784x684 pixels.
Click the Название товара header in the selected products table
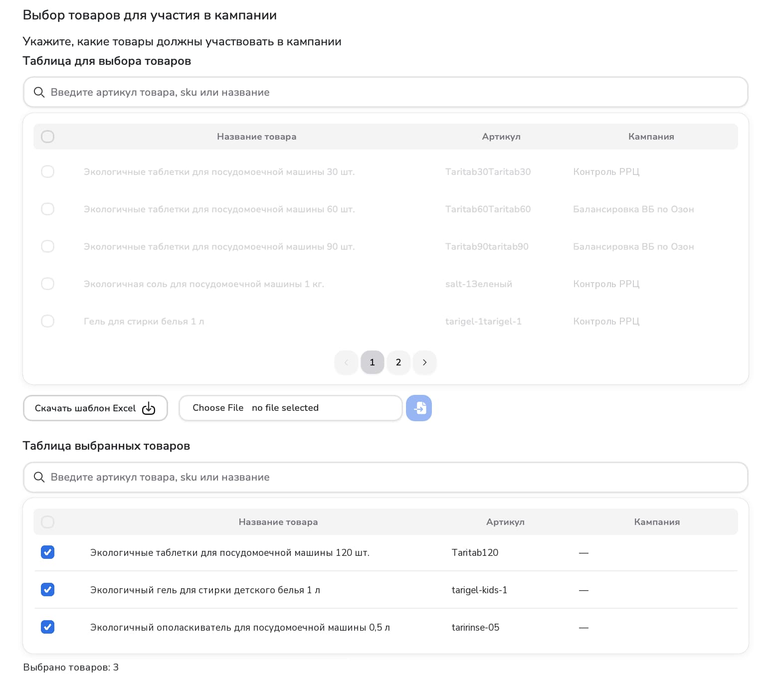(x=278, y=522)
